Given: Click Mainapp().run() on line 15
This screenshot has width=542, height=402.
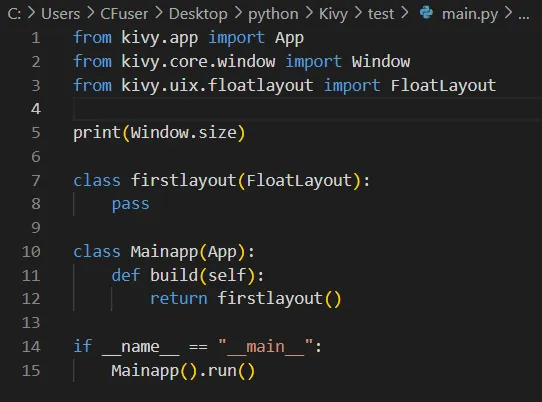Looking at the screenshot, I should 183,371.
